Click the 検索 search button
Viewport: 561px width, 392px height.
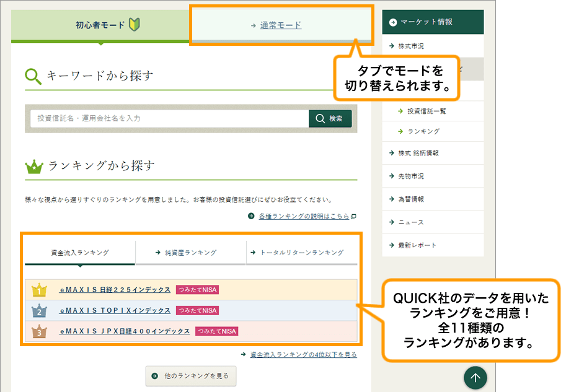click(330, 118)
